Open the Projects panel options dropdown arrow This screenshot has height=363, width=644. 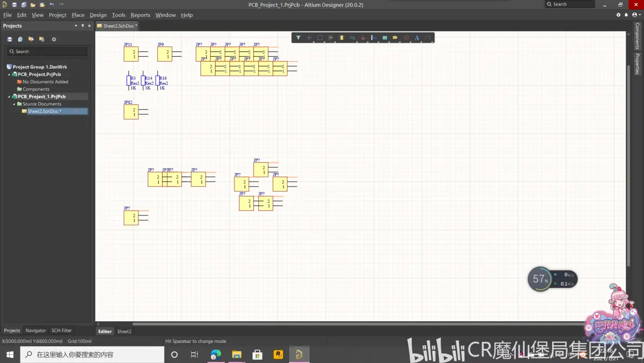(x=76, y=25)
